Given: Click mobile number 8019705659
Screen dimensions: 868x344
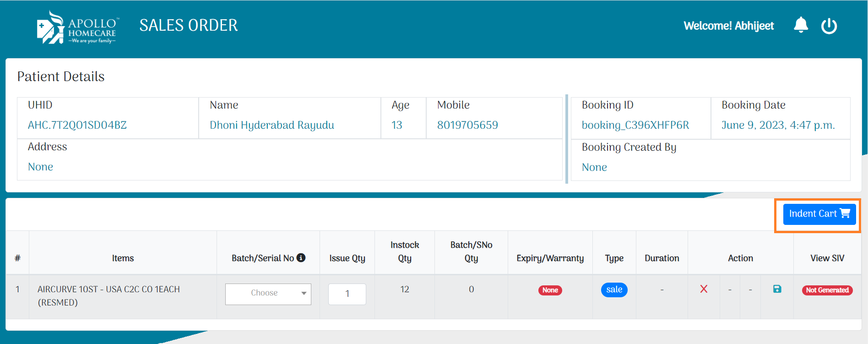Looking at the screenshot, I should tap(467, 125).
